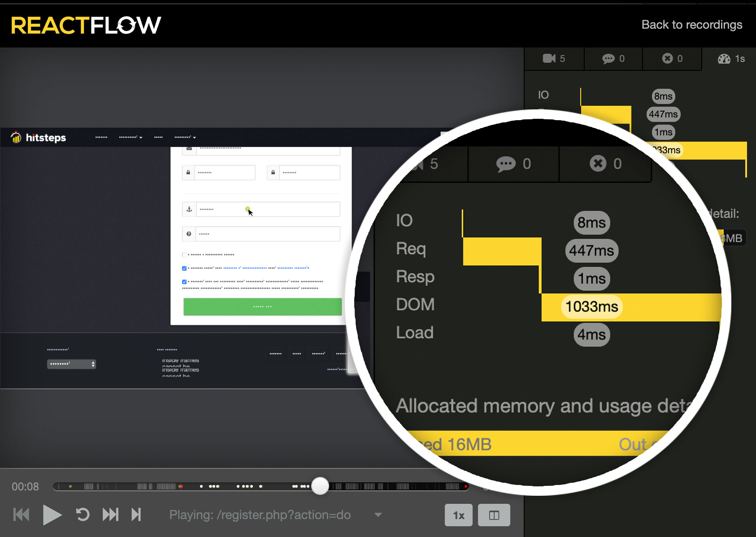Image resolution: width=756 pixels, height=537 pixels.
Task: Click the 447ms timing badge in panel
Action: [x=663, y=114]
